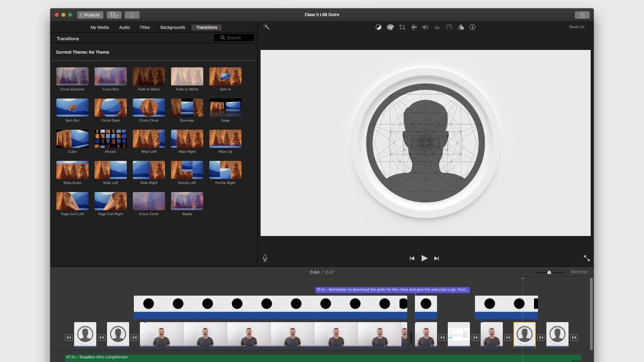Open the stabilization camera settings
644x362 pixels.
click(x=414, y=27)
